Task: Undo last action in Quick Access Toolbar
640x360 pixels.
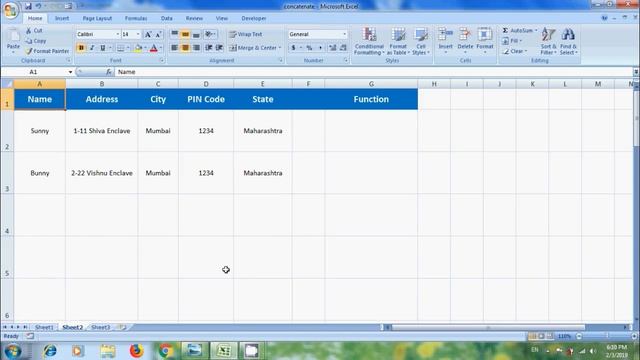Action: pyautogui.click(x=38, y=6)
